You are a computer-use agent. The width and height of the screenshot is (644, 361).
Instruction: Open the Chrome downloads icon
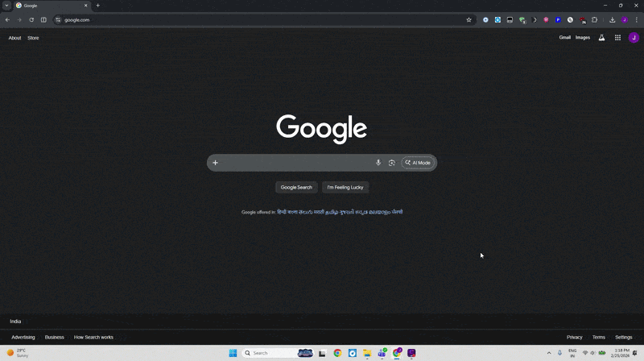tap(612, 19)
